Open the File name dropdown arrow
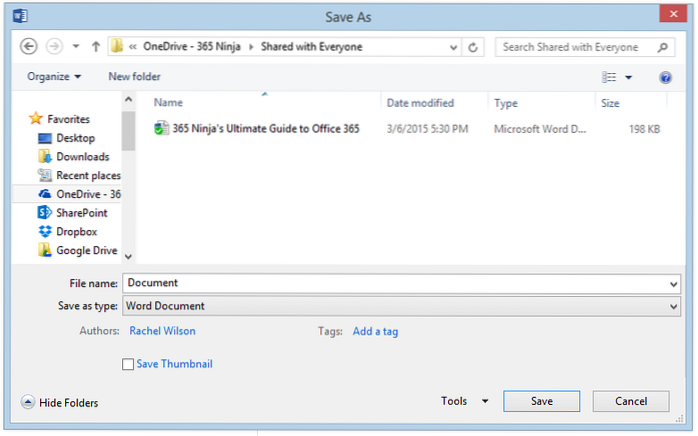Screen dimensions: 698x436 (674, 284)
